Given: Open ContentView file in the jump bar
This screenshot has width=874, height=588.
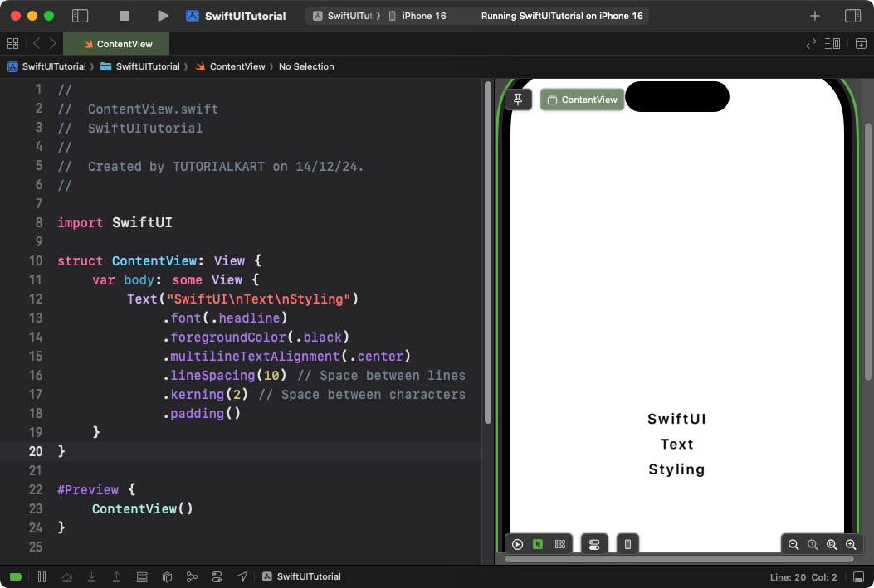Looking at the screenshot, I should click(230, 66).
